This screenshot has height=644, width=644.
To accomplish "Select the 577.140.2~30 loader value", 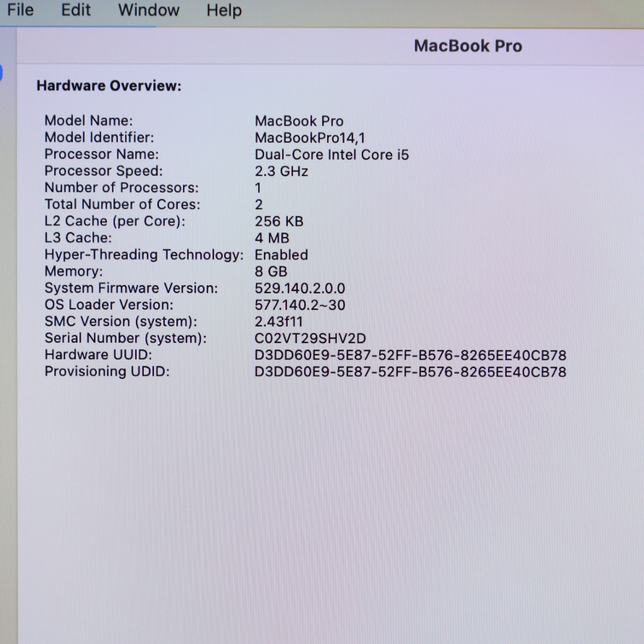I will [300, 305].
